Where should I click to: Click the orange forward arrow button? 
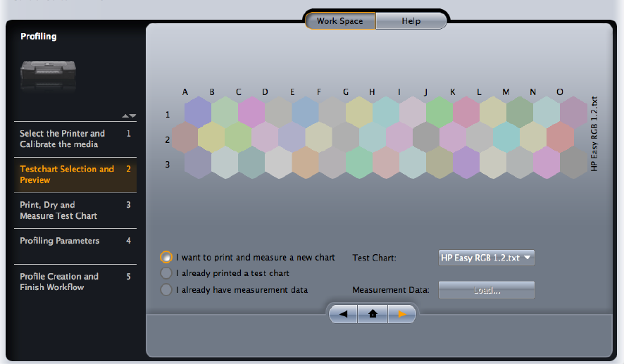tap(401, 314)
